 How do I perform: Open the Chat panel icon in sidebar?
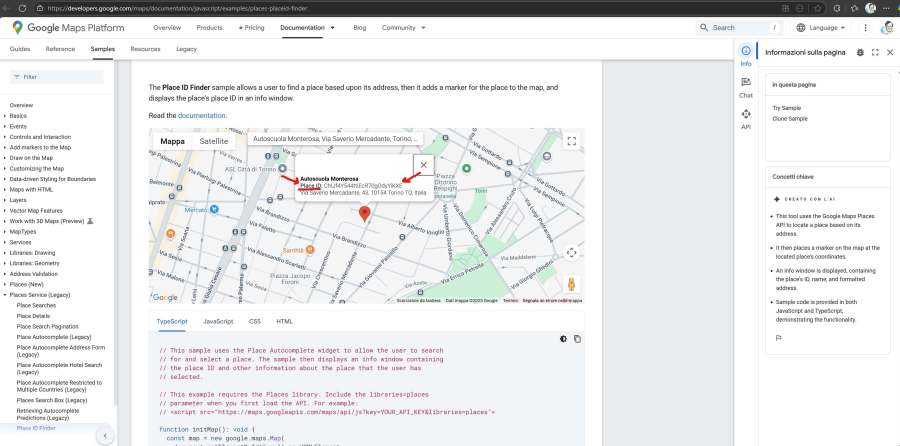746,86
